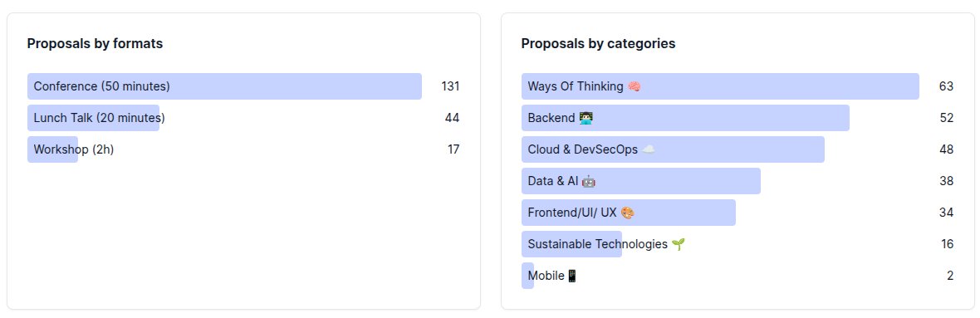980x318 pixels.
Task: Click the phone emoji next to Mobile
Action: click(572, 276)
